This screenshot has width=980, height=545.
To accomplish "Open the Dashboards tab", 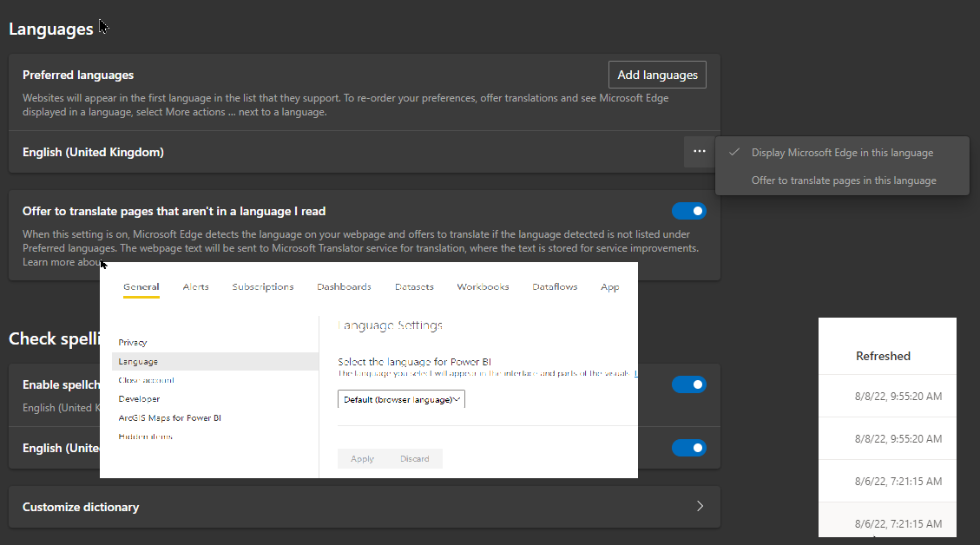I will [x=344, y=287].
